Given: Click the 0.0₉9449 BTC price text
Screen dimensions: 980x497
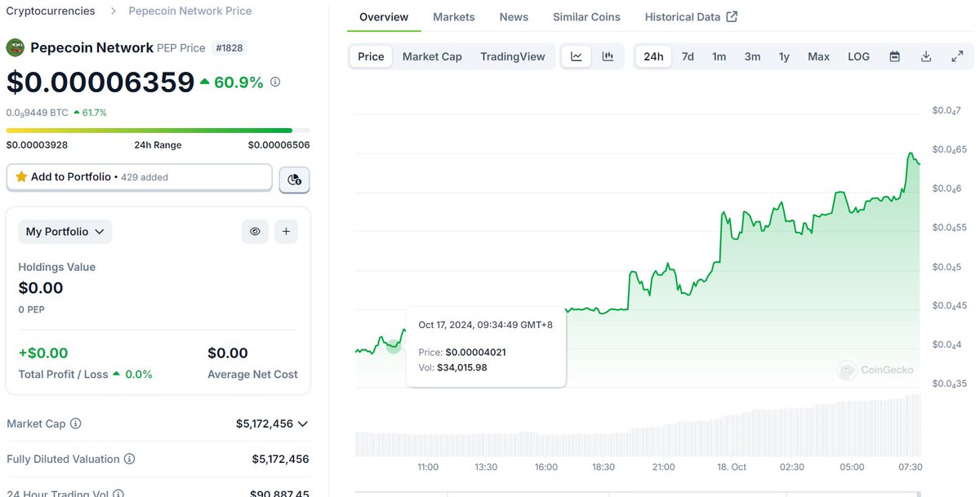Looking at the screenshot, I should (38, 113).
